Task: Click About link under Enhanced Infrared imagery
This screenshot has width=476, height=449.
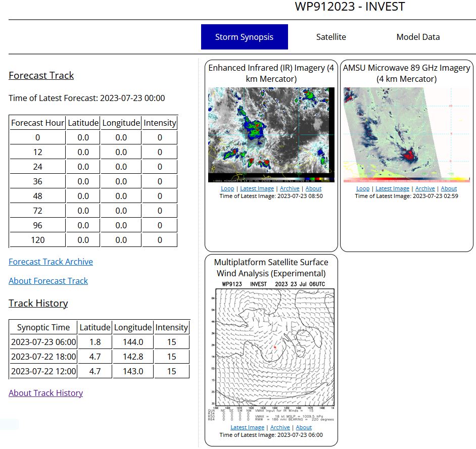Action: 313,188
